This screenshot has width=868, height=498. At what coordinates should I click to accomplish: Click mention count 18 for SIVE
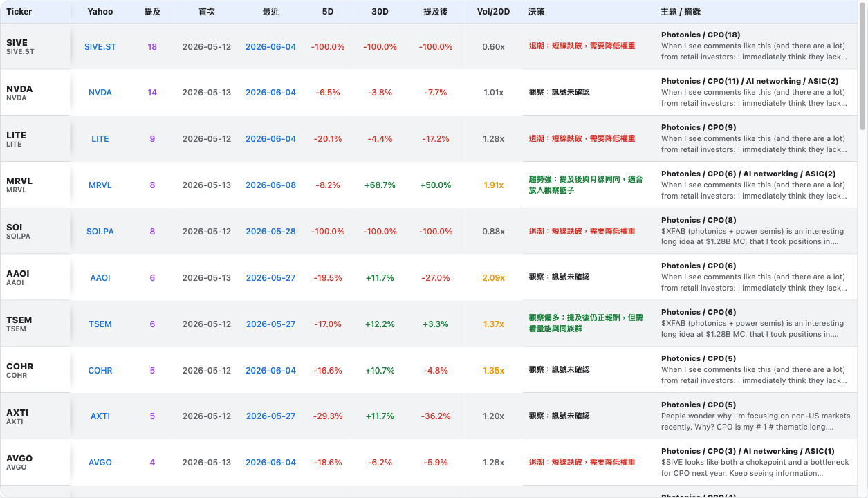[152, 47]
